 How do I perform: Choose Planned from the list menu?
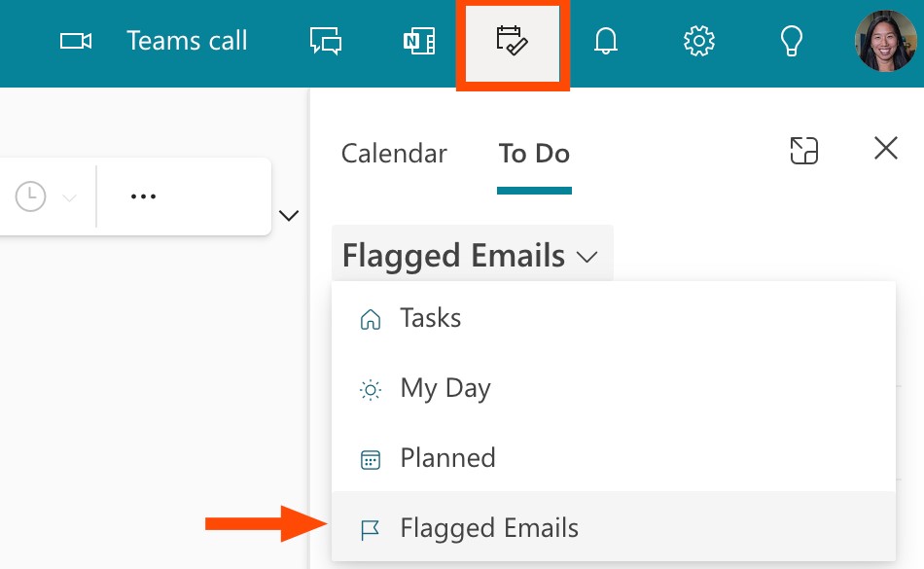(x=614, y=458)
